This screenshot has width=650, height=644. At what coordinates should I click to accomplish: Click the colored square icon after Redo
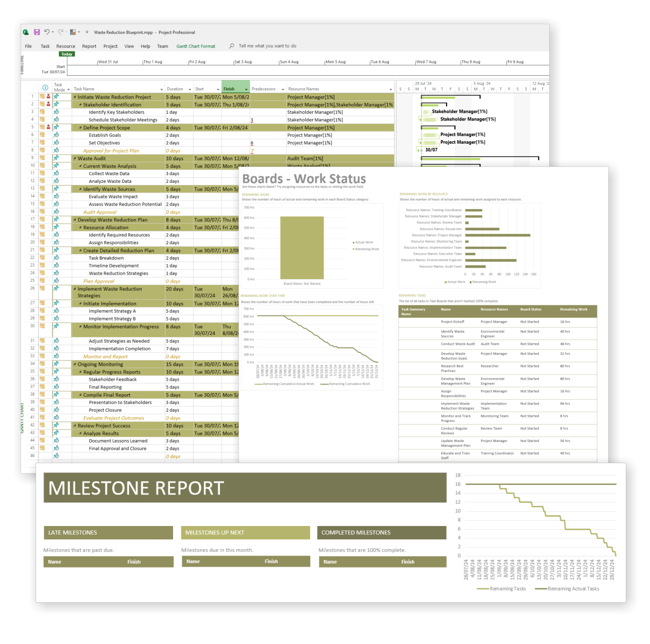[x=73, y=32]
